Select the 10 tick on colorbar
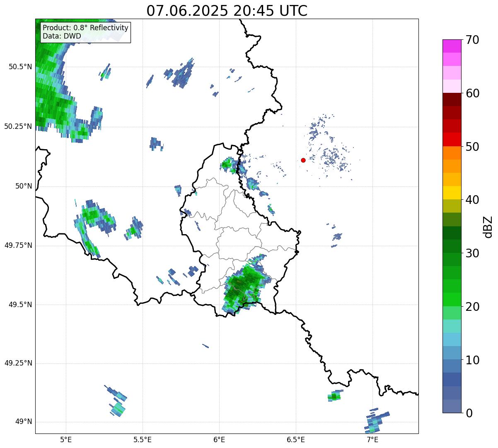This screenshot has height=448, width=498. pyautogui.click(x=472, y=360)
